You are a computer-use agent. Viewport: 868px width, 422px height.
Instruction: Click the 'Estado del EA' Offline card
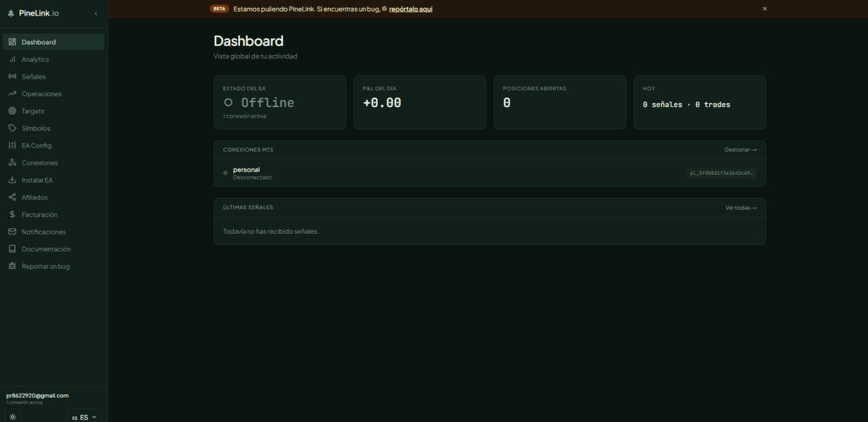coord(280,102)
